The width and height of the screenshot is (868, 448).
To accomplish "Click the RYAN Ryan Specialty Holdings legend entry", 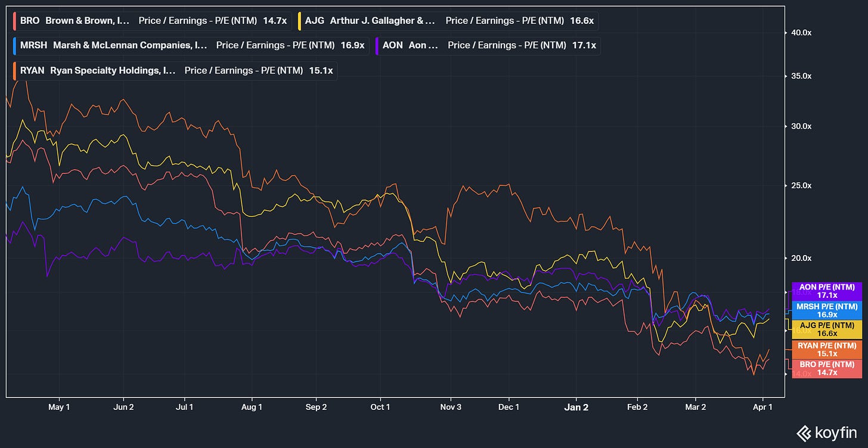I will point(174,70).
